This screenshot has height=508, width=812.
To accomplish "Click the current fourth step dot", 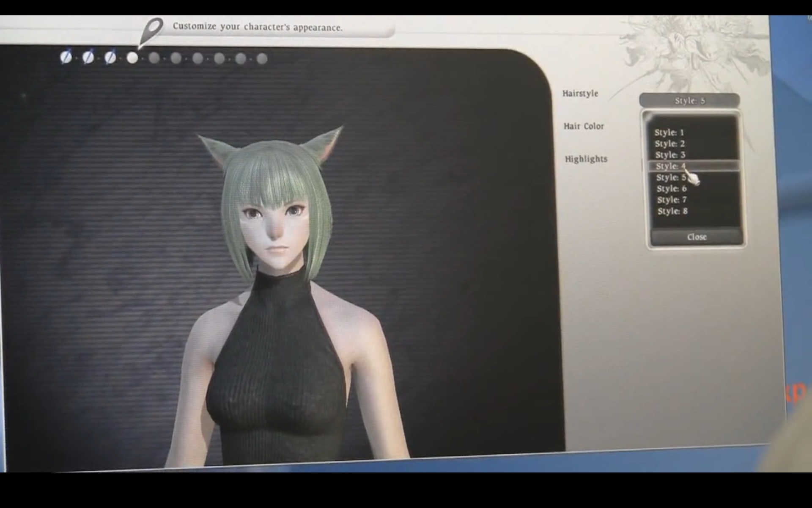I will pyautogui.click(x=132, y=58).
